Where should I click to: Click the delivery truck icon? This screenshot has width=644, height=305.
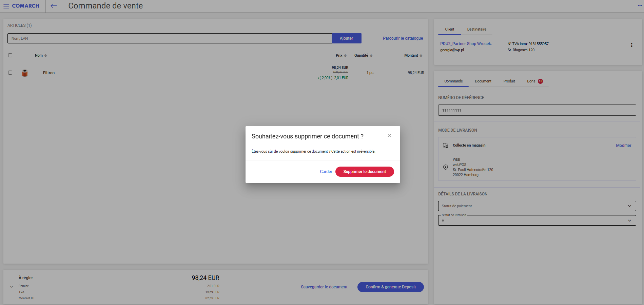point(445,146)
